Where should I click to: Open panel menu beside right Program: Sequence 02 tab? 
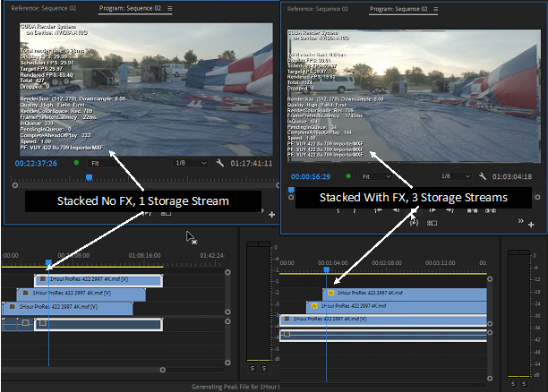[x=436, y=9]
